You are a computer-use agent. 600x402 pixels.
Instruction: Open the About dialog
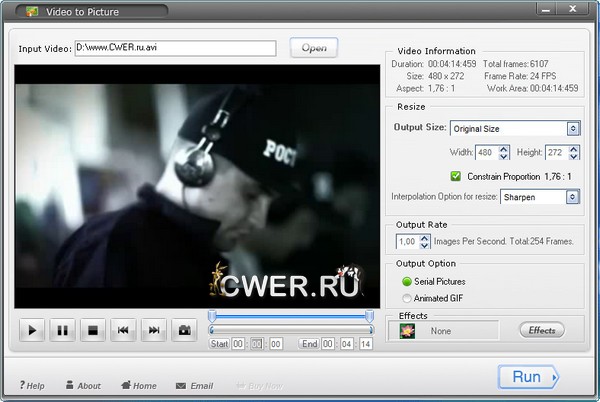coord(82,385)
